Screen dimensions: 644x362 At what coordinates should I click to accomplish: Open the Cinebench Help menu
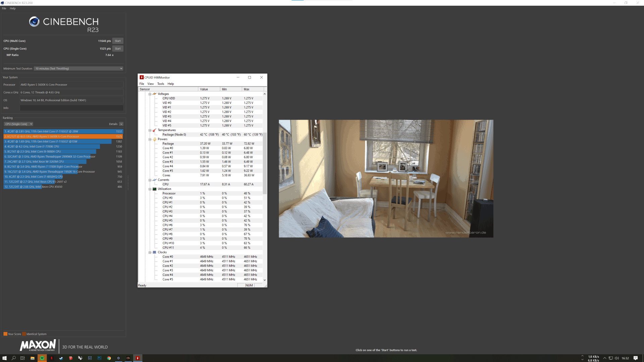[x=12, y=8]
